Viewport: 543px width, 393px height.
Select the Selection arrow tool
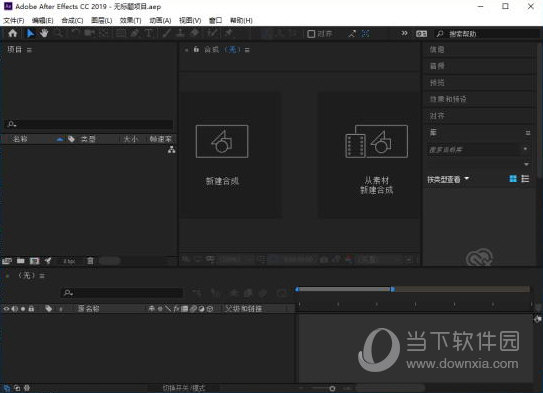[30, 34]
